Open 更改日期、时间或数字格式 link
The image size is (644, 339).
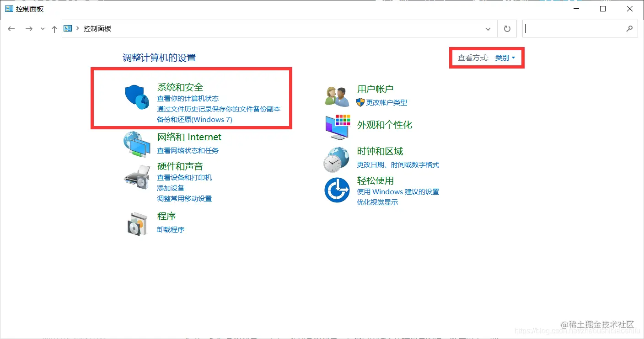coord(398,164)
